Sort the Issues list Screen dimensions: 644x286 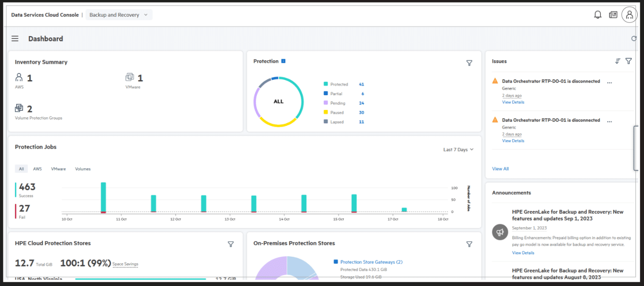point(618,61)
